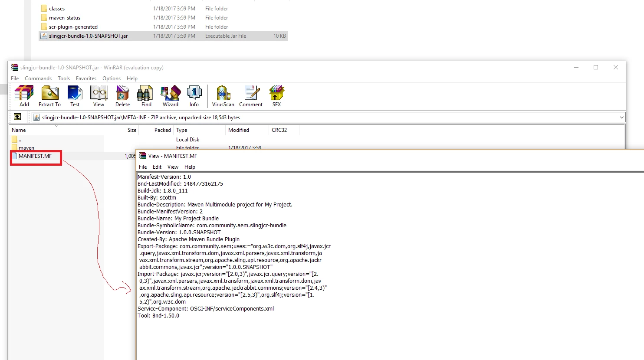644x360 pixels.
Task: Open the Help menu in the viewer window
Action: pos(190,167)
